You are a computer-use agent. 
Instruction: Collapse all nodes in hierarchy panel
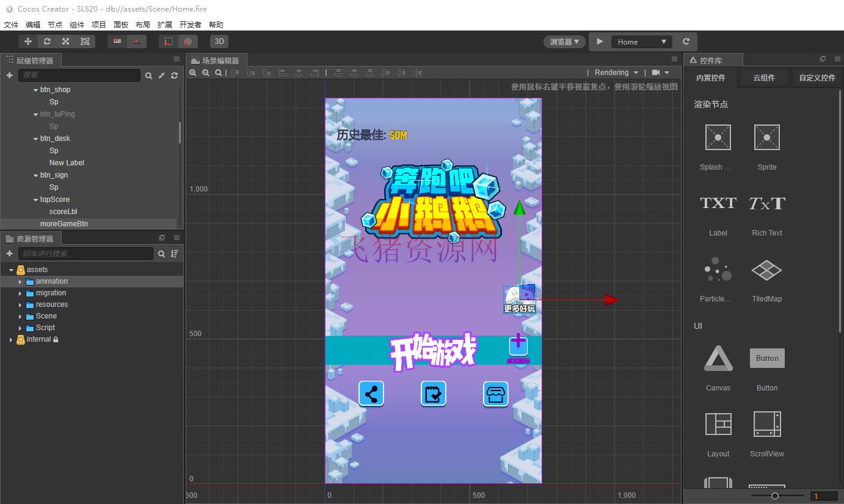coord(161,76)
